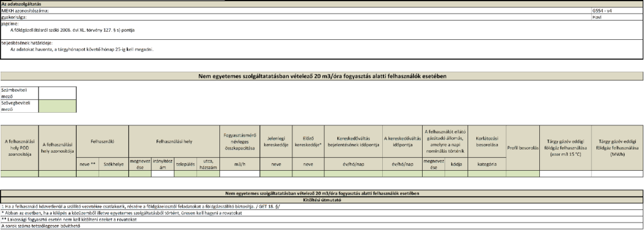Click 'megnevezése' subheader under Felhasználási hely

click(140, 164)
